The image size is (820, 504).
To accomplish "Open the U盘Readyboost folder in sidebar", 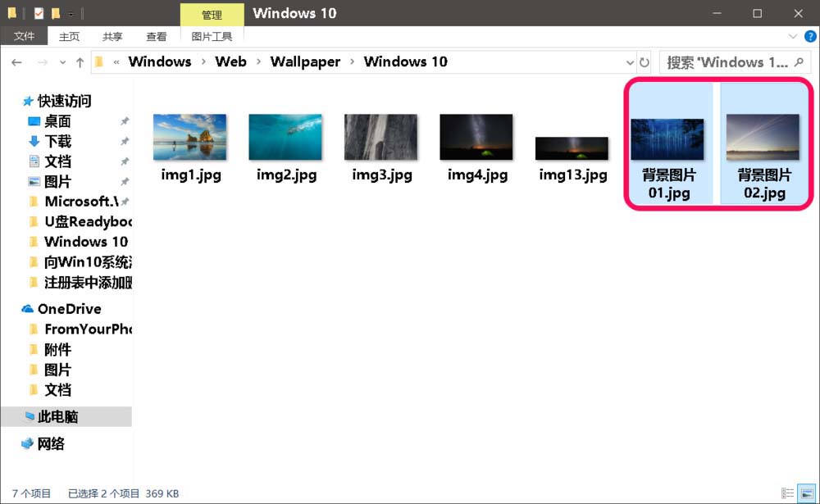I will click(88, 221).
